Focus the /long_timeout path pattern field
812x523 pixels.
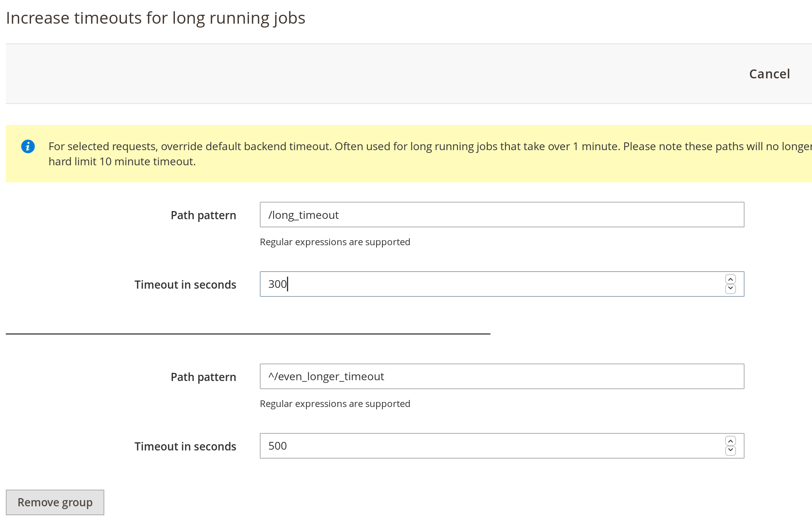point(501,215)
